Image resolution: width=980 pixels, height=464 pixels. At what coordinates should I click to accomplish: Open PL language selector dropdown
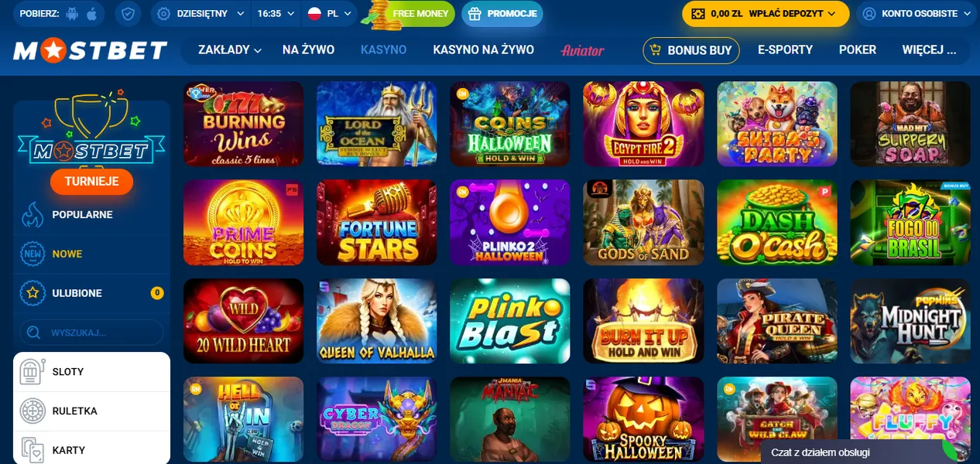tap(328, 14)
